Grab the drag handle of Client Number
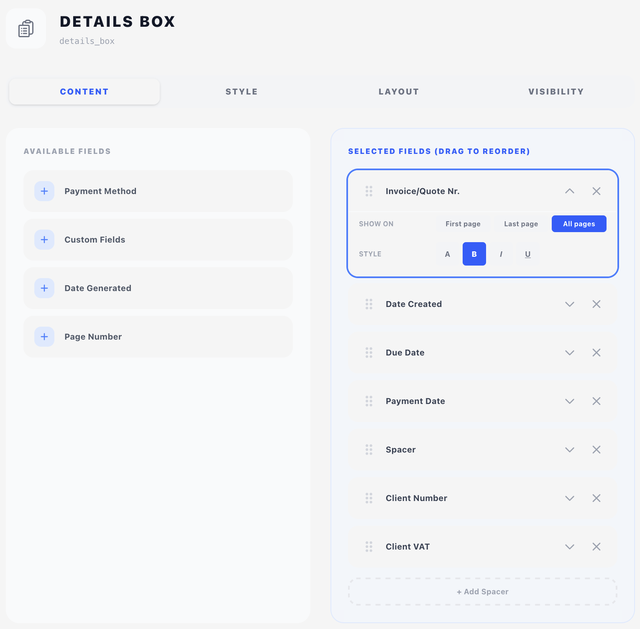The height and width of the screenshot is (629, 640). (369, 498)
